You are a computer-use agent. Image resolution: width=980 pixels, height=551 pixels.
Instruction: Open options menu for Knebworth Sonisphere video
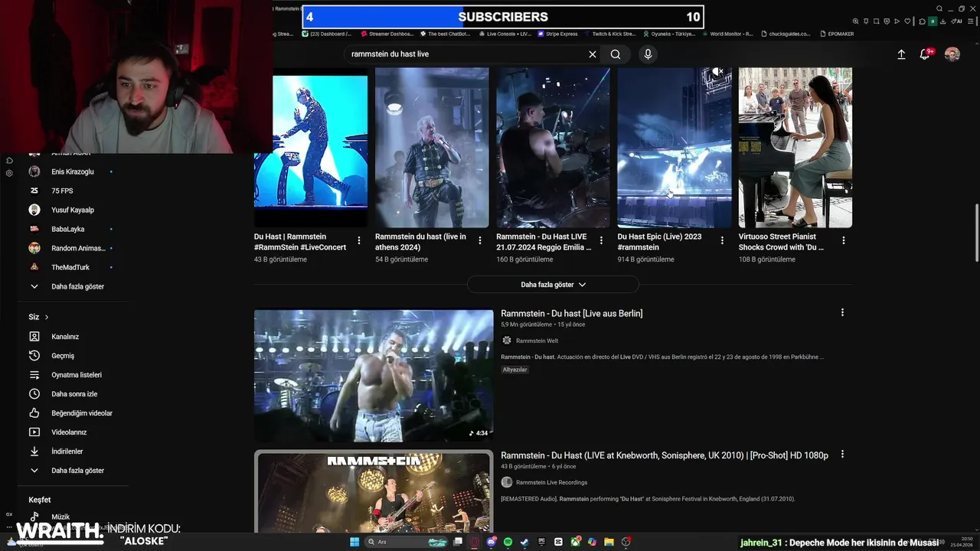(x=842, y=454)
